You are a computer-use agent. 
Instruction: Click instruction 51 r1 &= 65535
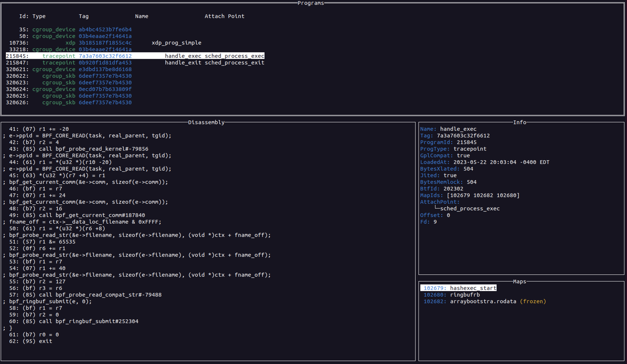point(42,242)
